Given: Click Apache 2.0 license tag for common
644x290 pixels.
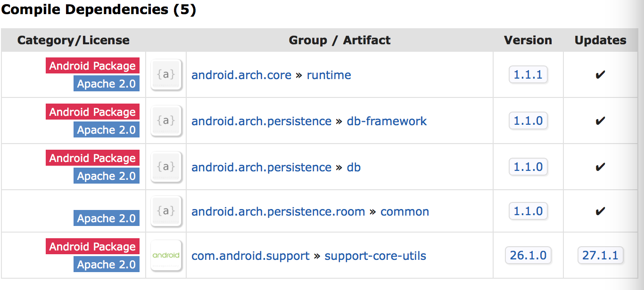Looking at the screenshot, I should [107, 218].
